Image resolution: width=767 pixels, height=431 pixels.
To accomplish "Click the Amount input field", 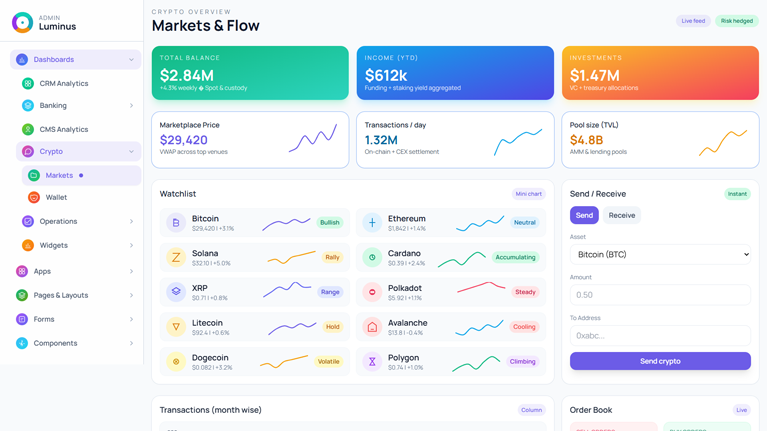I will pyautogui.click(x=660, y=295).
